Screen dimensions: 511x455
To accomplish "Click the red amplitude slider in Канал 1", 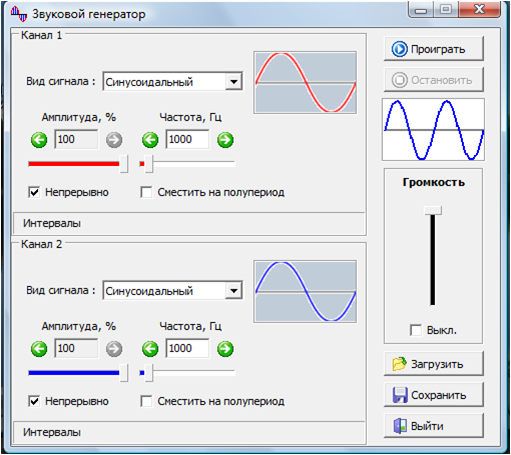I will tap(78, 164).
